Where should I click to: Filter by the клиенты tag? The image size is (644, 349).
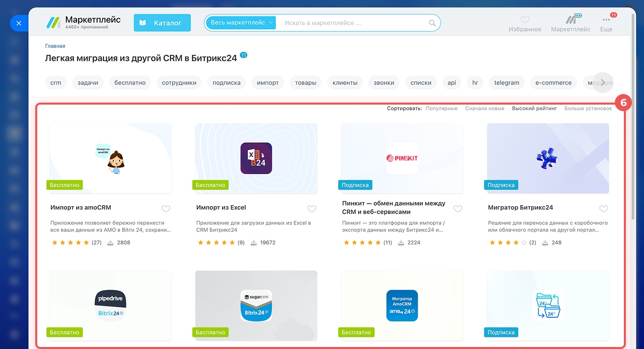(345, 82)
